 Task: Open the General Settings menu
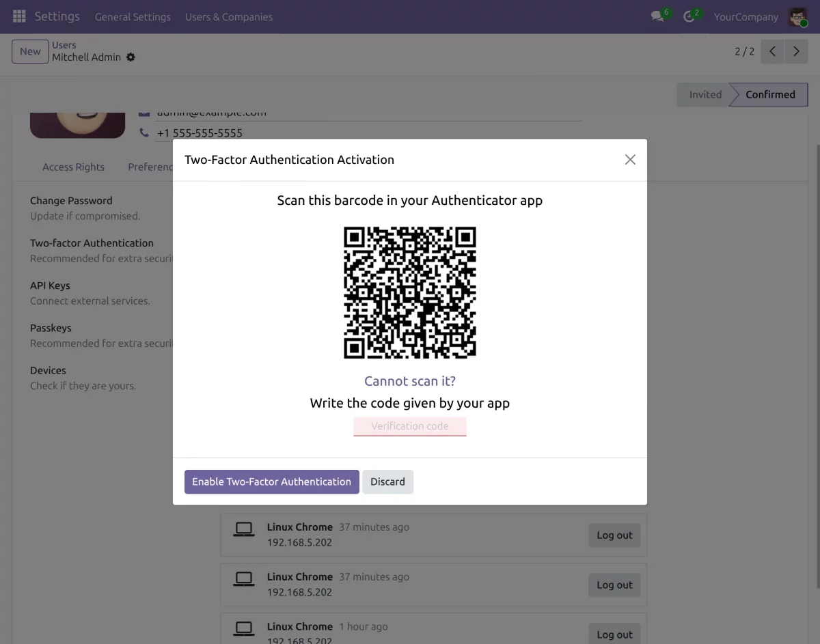(x=133, y=17)
